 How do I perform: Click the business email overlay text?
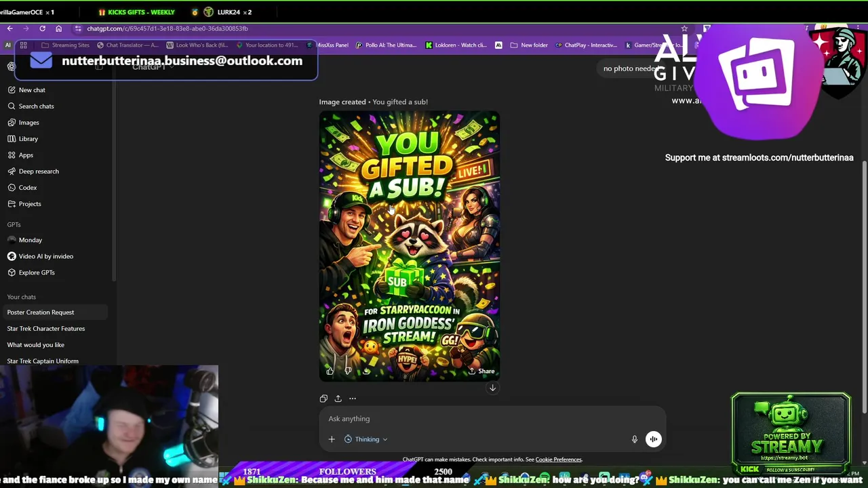182,60
